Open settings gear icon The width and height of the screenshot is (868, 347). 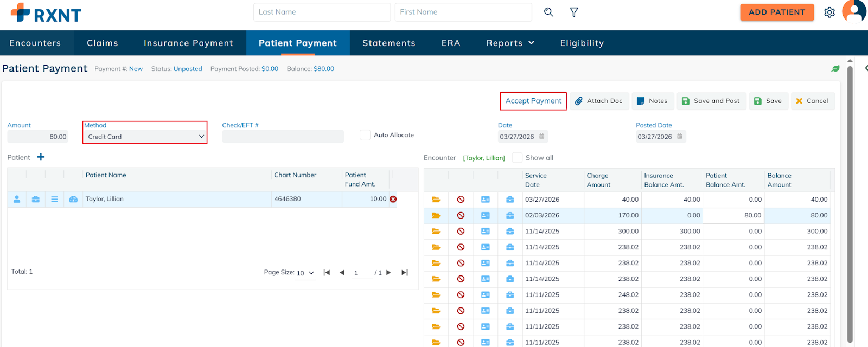[x=829, y=12]
